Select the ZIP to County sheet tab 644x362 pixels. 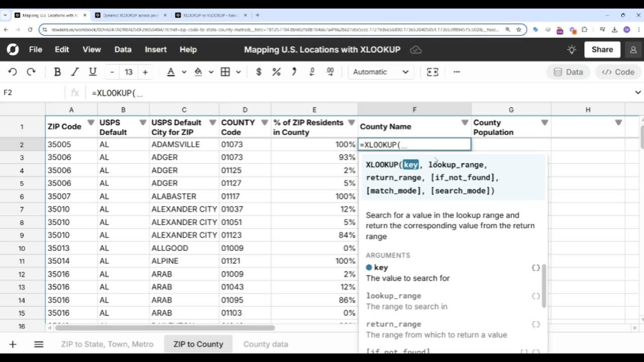198,344
